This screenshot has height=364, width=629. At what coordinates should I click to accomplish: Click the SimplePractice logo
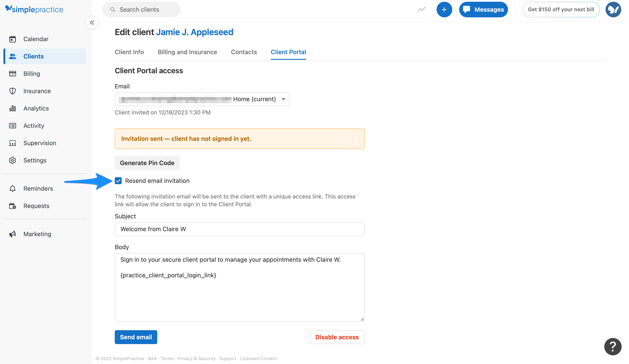(x=34, y=9)
